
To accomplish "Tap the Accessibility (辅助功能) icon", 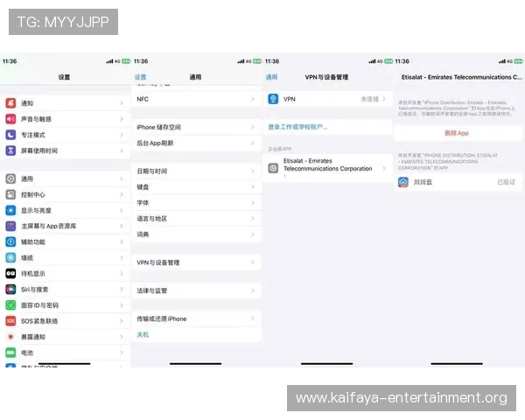I will coord(10,241).
